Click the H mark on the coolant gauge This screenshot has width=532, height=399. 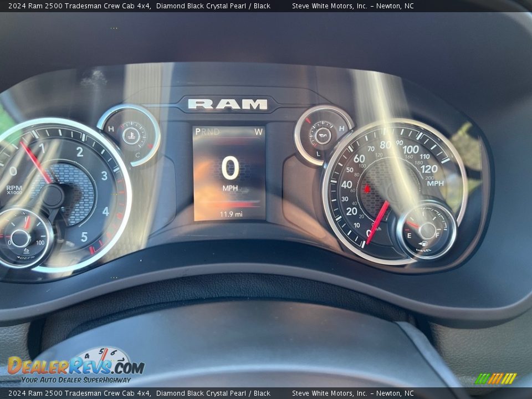(111, 129)
